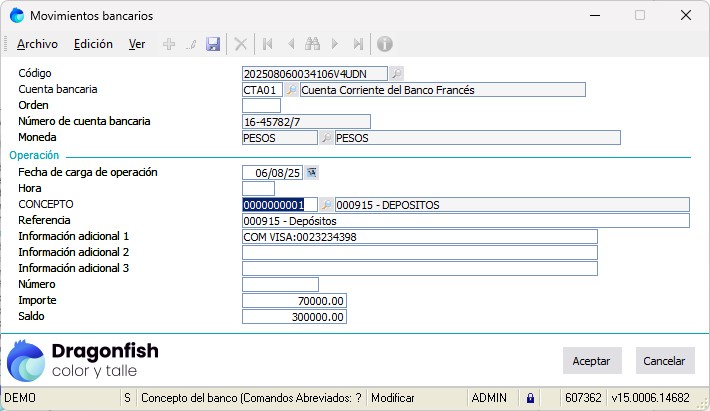
Task: Jump to last record using toolbar arrow
Action: [358, 44]
